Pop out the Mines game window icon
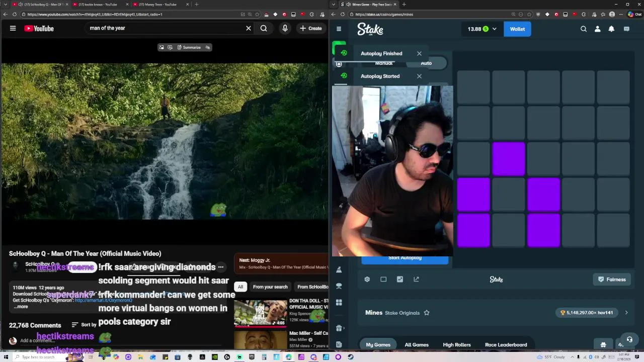 416,279
